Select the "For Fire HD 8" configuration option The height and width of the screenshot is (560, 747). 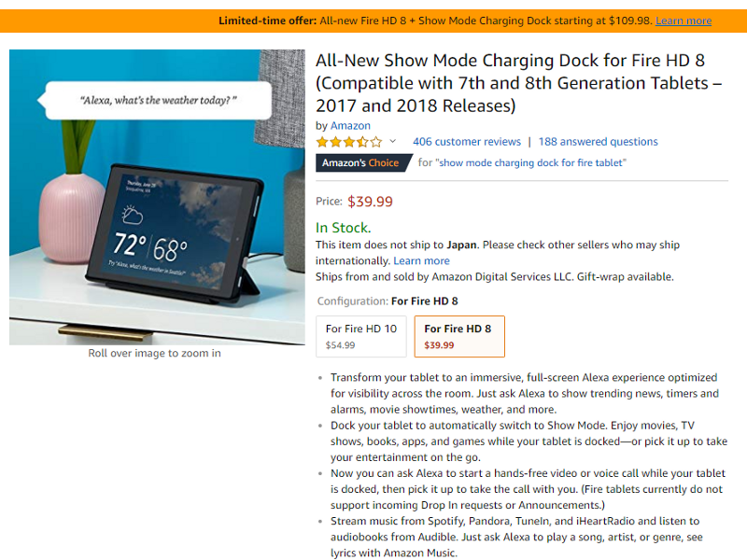[458, 334]
